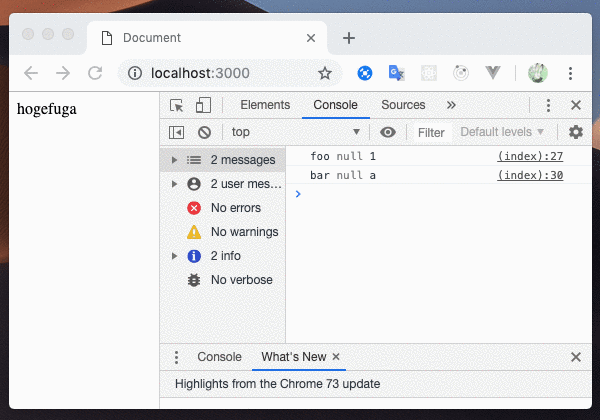The image size is (600, 420).
Task: Open the DevTools three-dot menu
Action: coord(548,105)
